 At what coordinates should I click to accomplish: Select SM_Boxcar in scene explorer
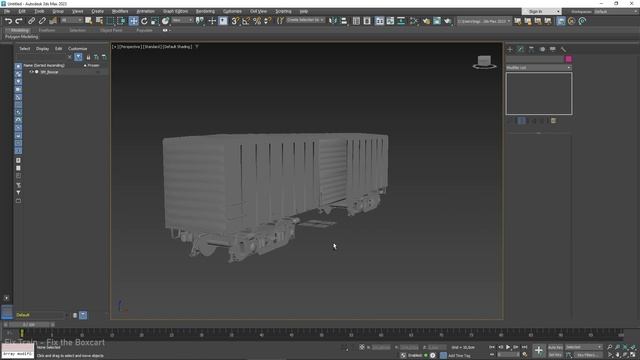[x=49, y=72]
